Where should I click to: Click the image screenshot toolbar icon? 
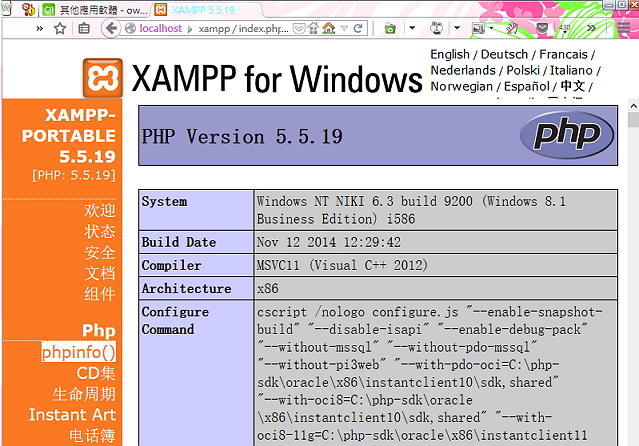point(478,28)
